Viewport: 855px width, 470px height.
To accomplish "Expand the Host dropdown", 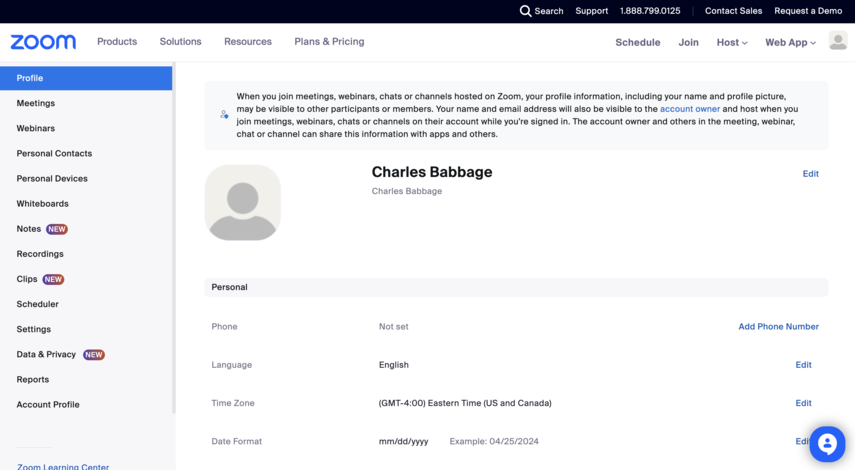I will pos(732,43).
